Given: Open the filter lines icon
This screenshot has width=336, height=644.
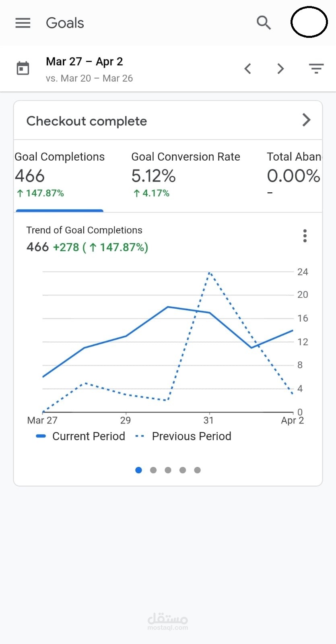Looking at the screenshot, I should (316, 69).
